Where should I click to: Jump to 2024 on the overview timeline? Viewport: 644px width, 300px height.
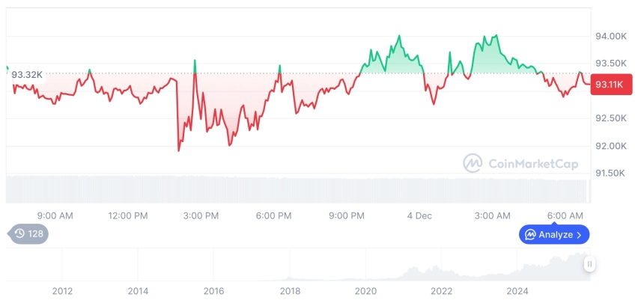(518, 290)
